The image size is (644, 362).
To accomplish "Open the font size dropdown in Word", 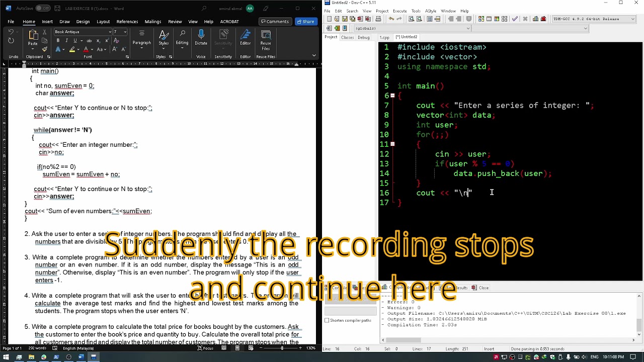I will point(125,32).
